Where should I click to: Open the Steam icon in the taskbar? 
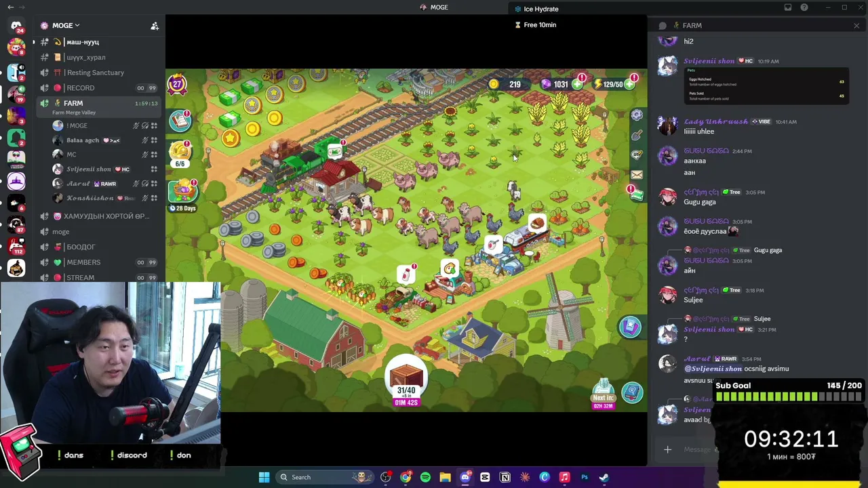click(604, 477)
